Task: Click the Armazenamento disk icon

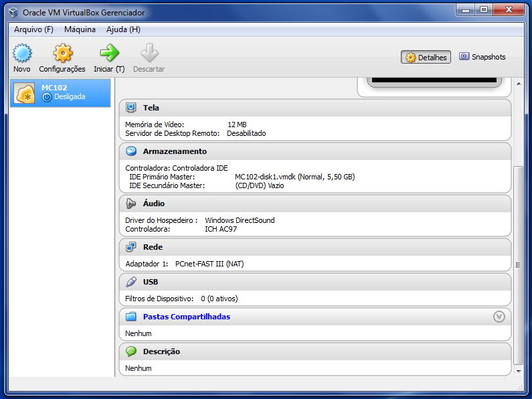Action: [131, 151]
